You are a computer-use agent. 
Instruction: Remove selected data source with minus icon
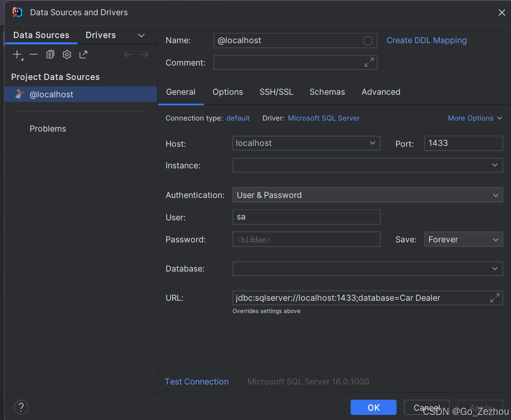pos(33,55)
